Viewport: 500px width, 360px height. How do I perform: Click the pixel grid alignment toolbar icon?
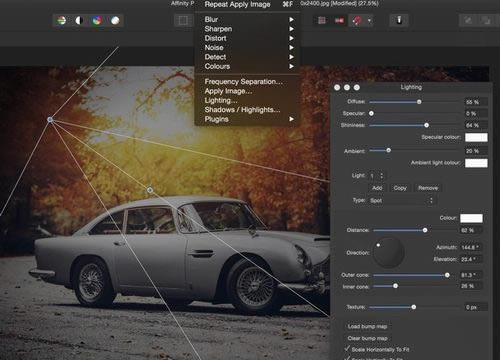tap(322, 21)
